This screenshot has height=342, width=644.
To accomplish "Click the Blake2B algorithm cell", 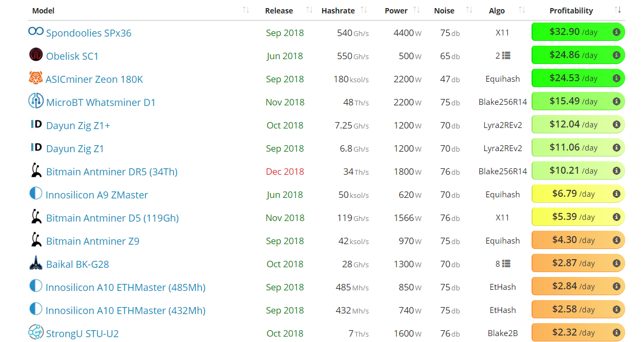I will (x=503, y=333).
